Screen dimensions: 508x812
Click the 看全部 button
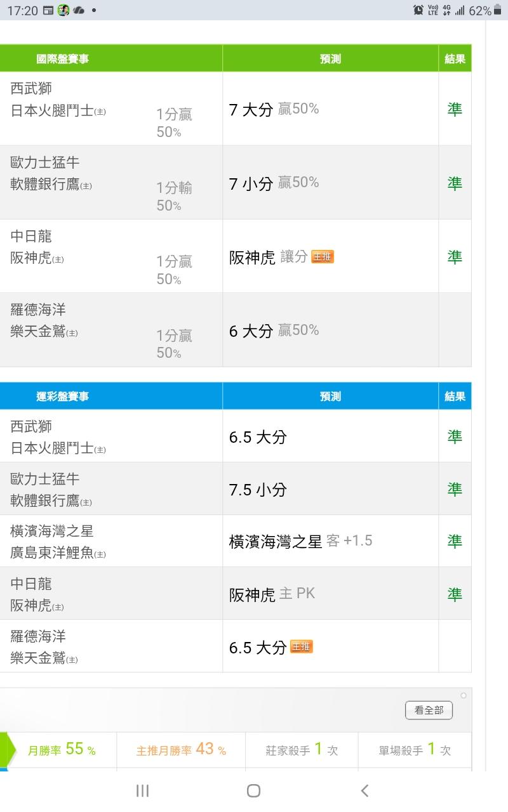(x=429, y=710)
